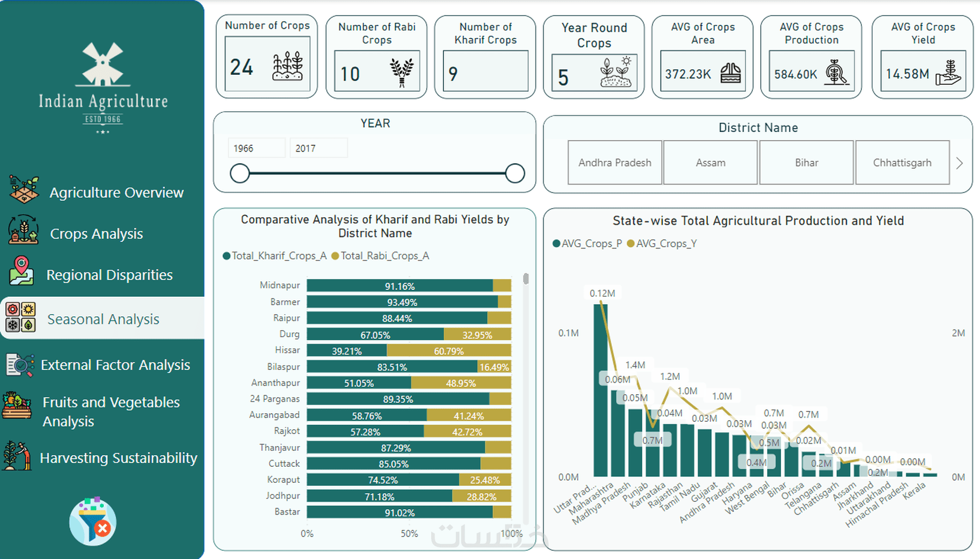Click the Seasonal Analysis seasons icon
980x559 pixels.
[x=21, y=317]
